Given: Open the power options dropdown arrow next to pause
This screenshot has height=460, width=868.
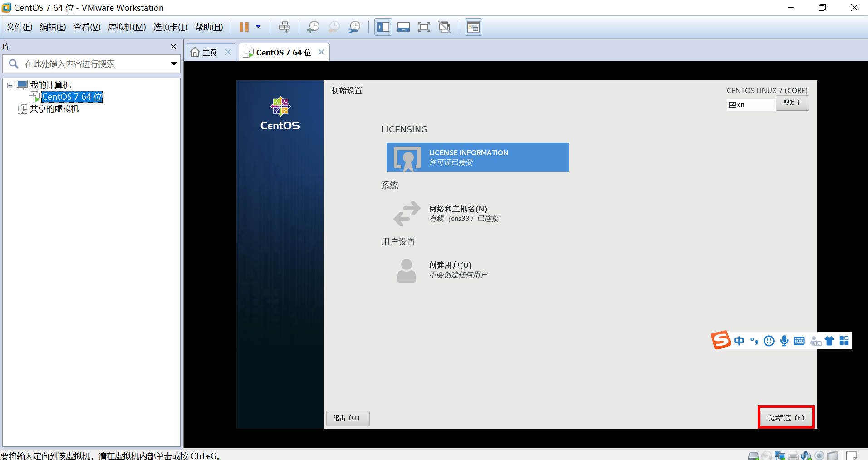Looking at the screenshot, I should 258,27.
